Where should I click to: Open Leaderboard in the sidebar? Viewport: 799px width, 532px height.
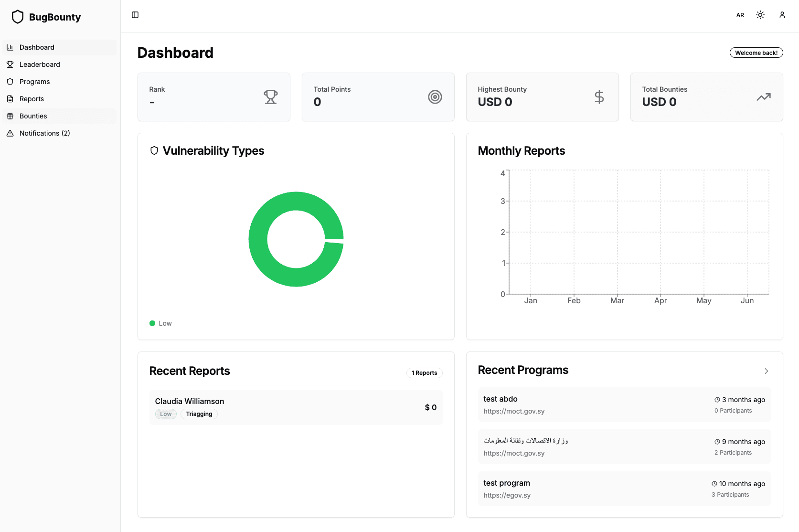point(59,64)
